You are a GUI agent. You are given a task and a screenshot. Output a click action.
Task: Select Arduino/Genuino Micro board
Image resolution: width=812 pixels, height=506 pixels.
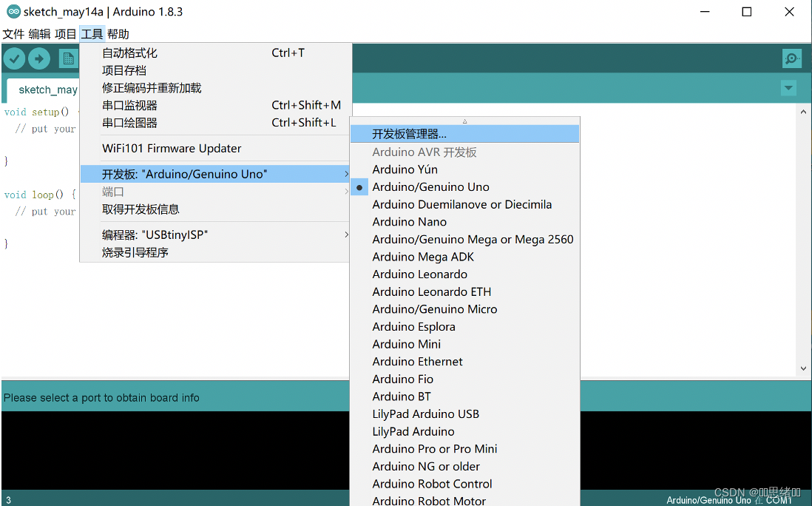[464, 309]
